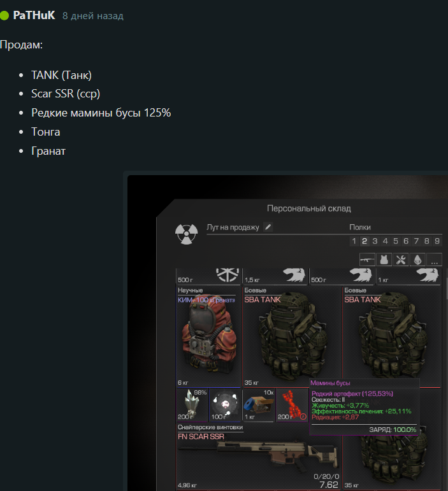Click the pencil edit icon beside Лут на продажу
Image resolution: width=448 pixels, height=491 pixels.
(268, 227)
